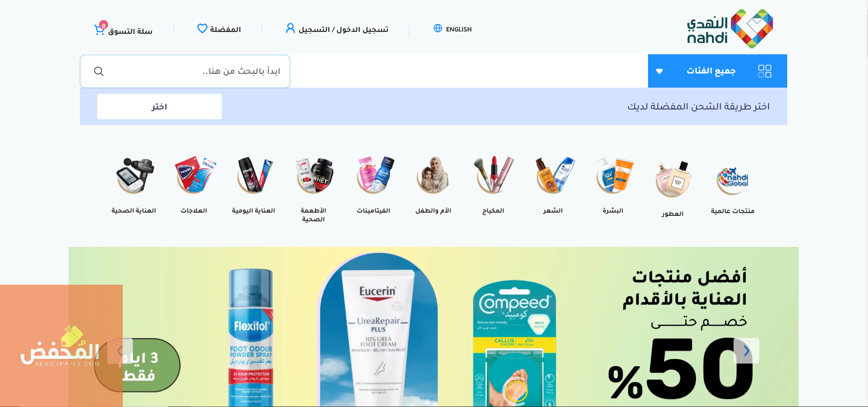The height and width of the screenshot is (407, 868).
Task: Go to next banner slide arrow
Action: (x=746, y=351)
